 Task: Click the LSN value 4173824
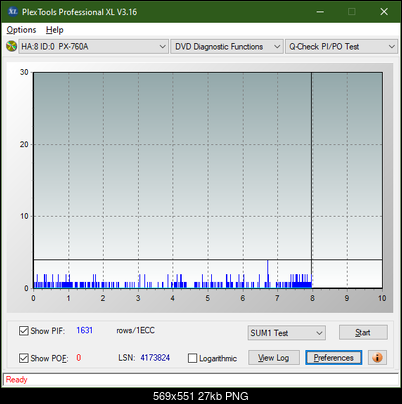[155, 358]
